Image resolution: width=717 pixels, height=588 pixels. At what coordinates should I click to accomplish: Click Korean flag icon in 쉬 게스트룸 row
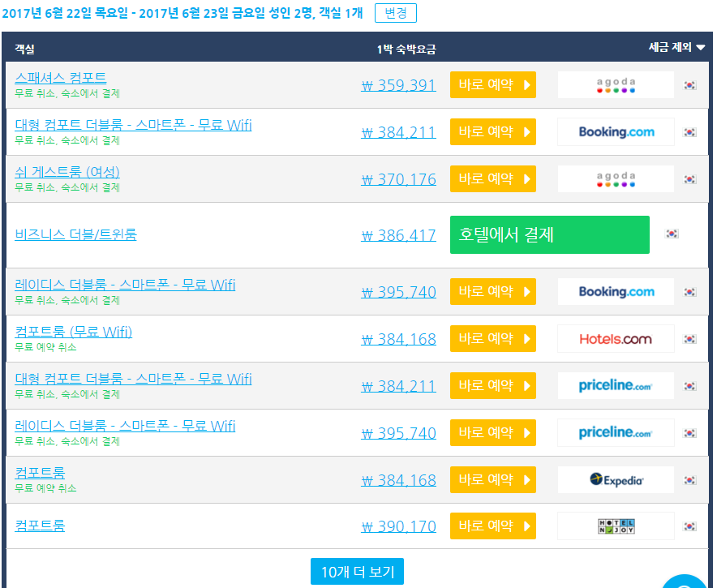(x=689, y=179)
